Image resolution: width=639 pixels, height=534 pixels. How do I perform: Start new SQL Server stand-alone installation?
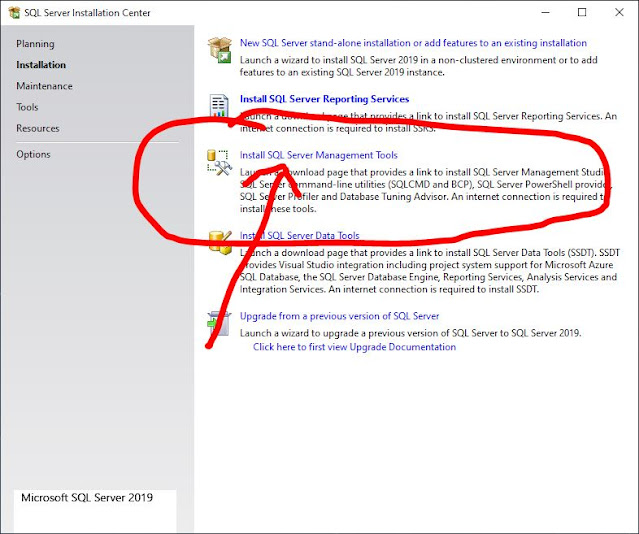click(413, 43)
